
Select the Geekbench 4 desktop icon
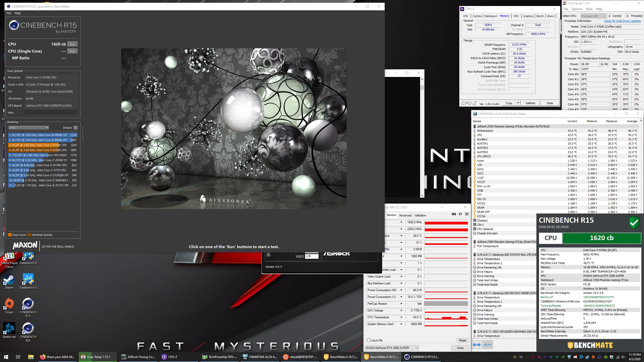tap(28, 258)
